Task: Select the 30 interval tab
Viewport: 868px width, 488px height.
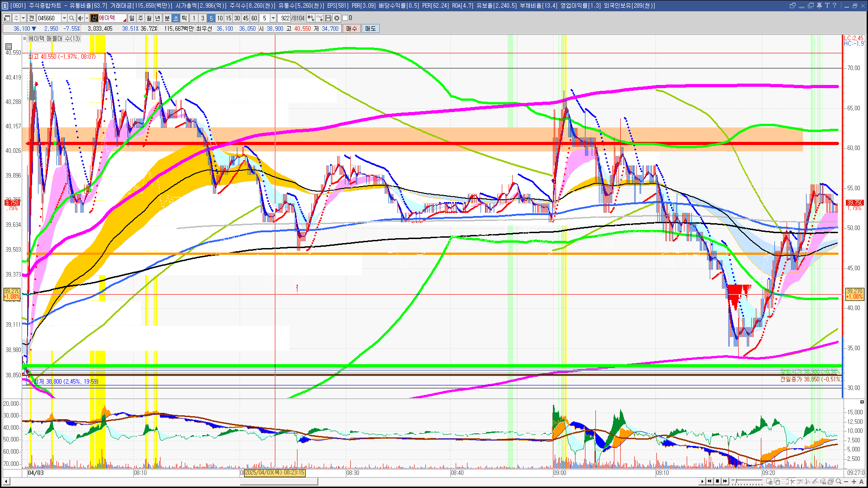Action: click(x=237, y=18)
